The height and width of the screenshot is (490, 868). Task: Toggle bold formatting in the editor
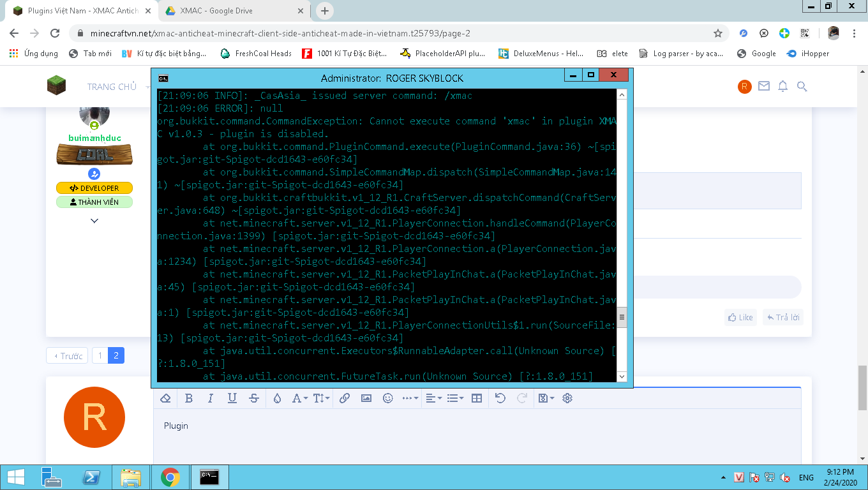coord(189,398)
